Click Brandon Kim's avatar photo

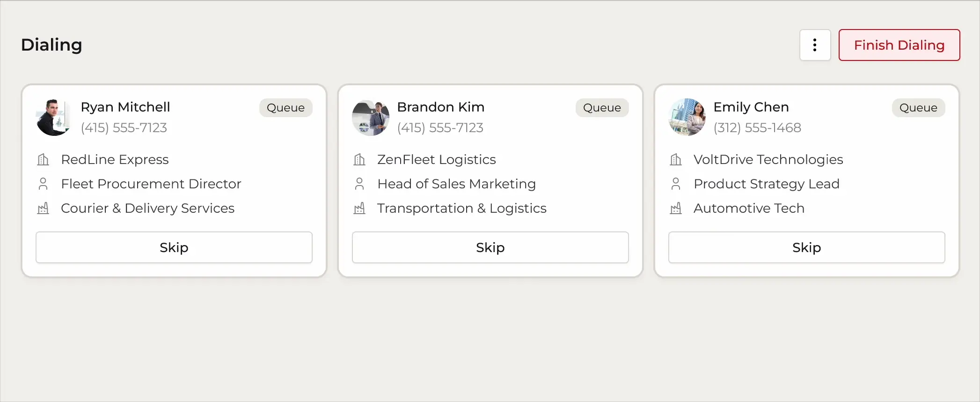tap(371, 117)
